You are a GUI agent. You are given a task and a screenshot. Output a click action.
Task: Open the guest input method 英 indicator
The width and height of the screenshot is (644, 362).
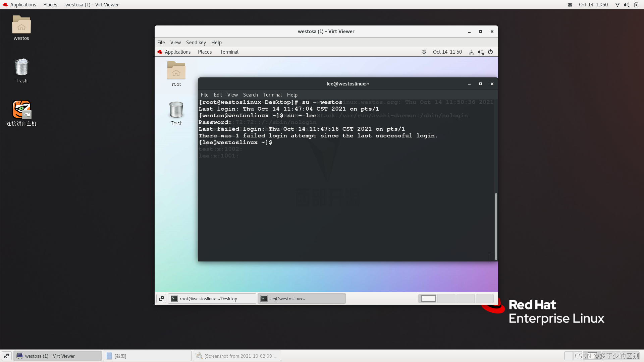(x=424, y=52)
